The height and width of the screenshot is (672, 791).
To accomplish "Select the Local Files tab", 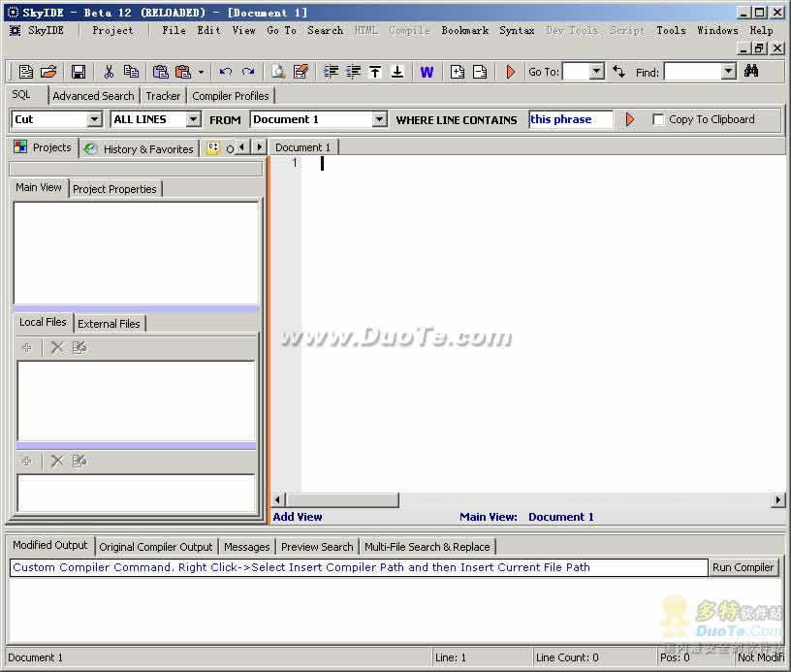I will click(43, 322).
